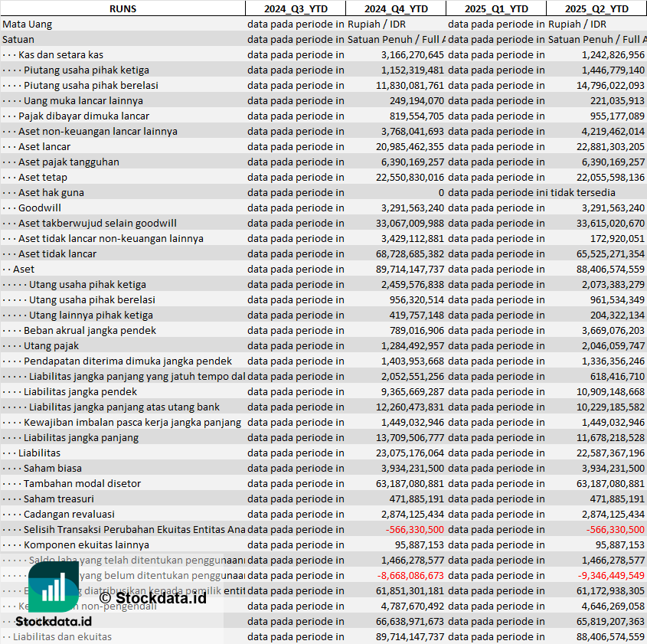The image size is (647, 644).
Task: Select the Utang pajak row label
Action: [x=51, y=345]
